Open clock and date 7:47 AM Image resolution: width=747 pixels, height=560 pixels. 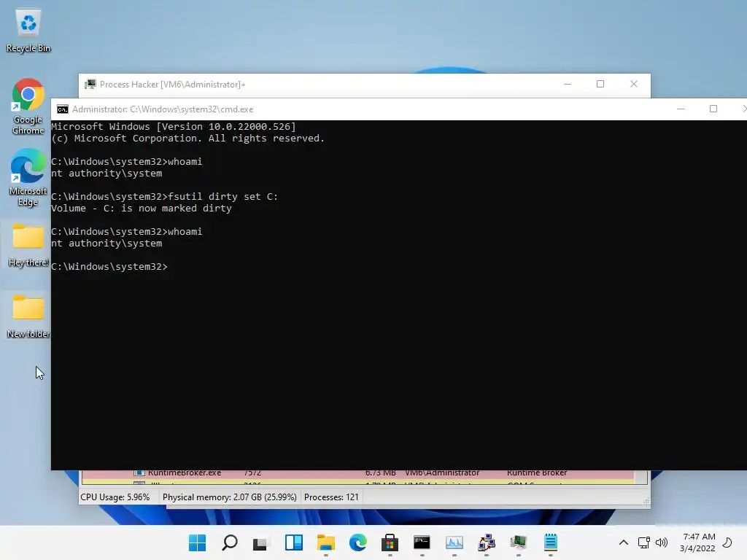697,542
